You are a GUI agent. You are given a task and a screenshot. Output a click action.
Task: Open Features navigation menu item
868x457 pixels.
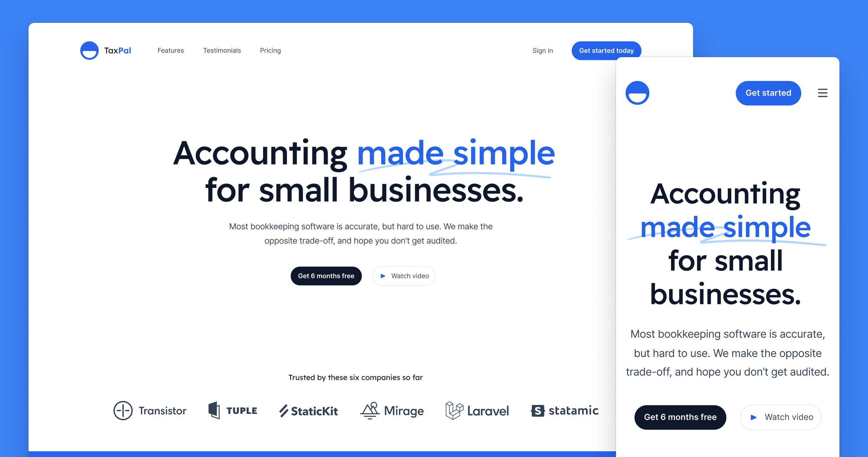(x=171, y=51)
